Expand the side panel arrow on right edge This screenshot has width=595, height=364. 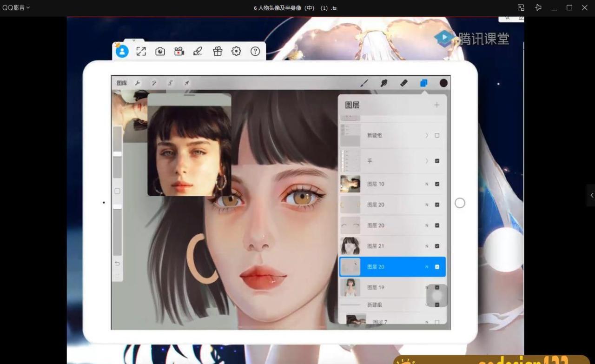(x=591, y=195)
